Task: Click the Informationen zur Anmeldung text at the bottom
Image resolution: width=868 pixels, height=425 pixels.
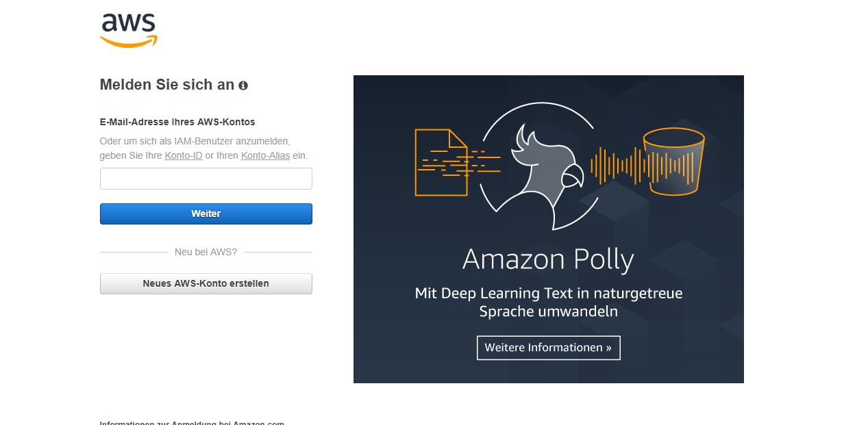Action: point(192,422)
